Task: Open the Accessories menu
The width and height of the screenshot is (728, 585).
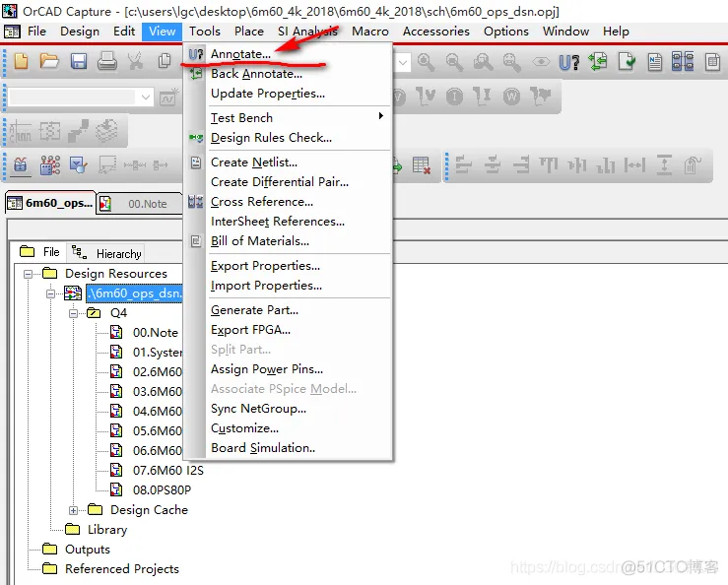Action: [436, 32]
